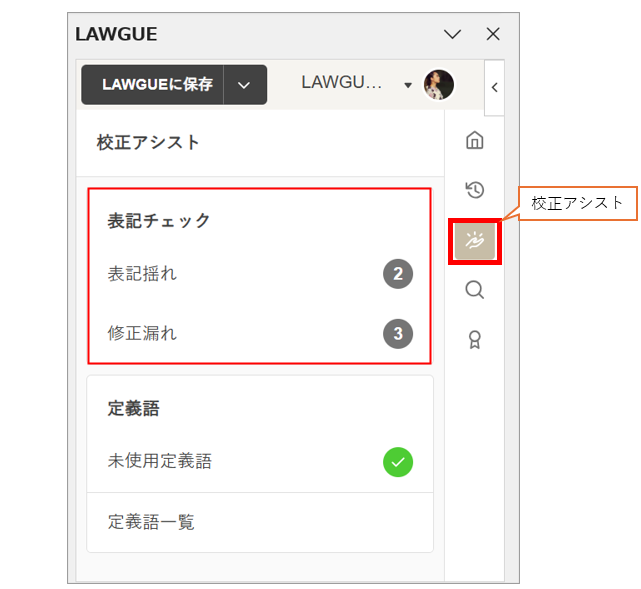Click the 校正アシスト panel header
The width and height of the screenshot is (641, 589).
click(x=149, y=142)
